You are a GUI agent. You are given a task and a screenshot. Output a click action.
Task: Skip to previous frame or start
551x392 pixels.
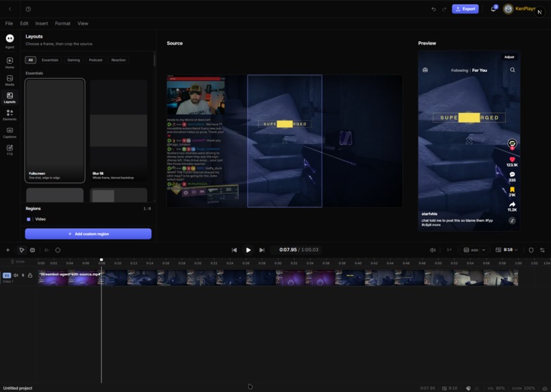coord(234,250)
